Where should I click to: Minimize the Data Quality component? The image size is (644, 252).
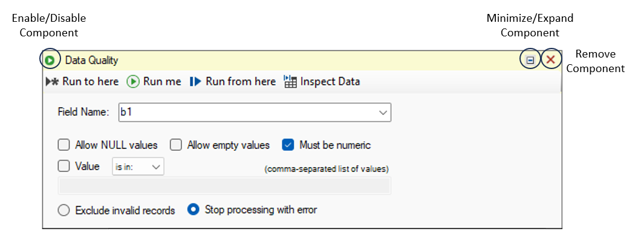click(x=531, y=61)
